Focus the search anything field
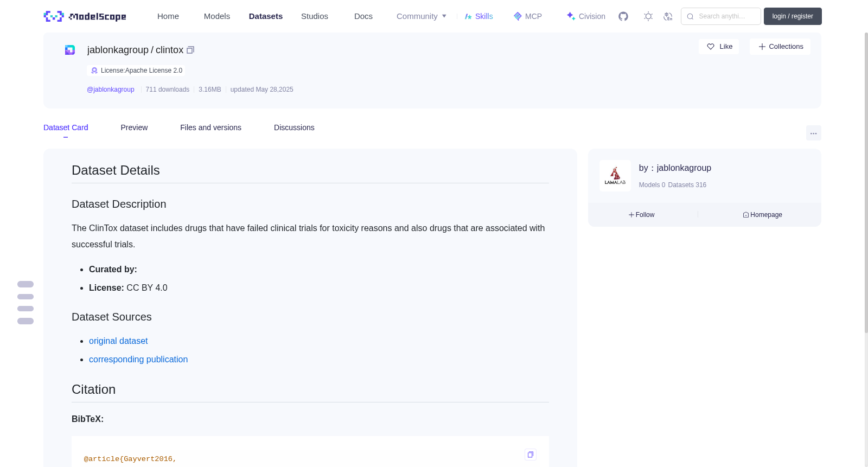868x467 pixels. click(721, 16)
